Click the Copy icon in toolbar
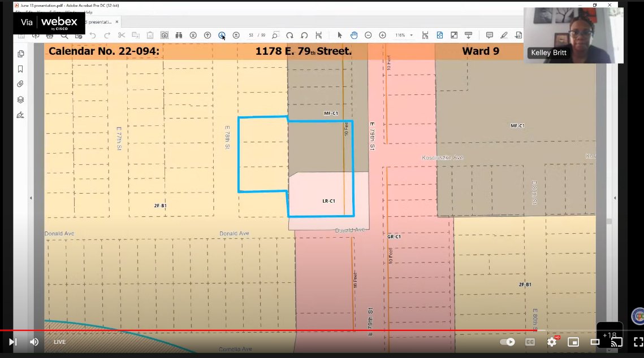 coord(136,35)
